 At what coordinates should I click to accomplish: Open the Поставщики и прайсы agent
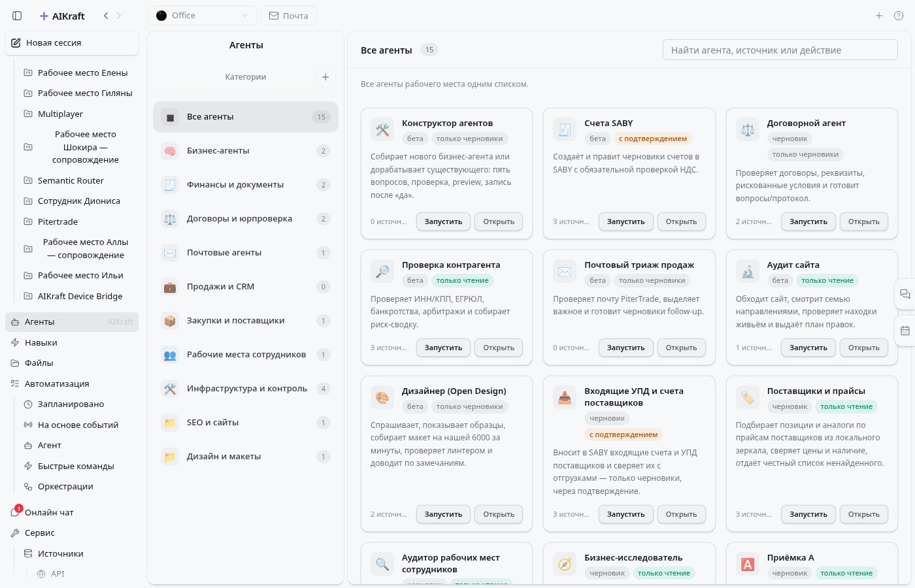[x=863, y=514]
